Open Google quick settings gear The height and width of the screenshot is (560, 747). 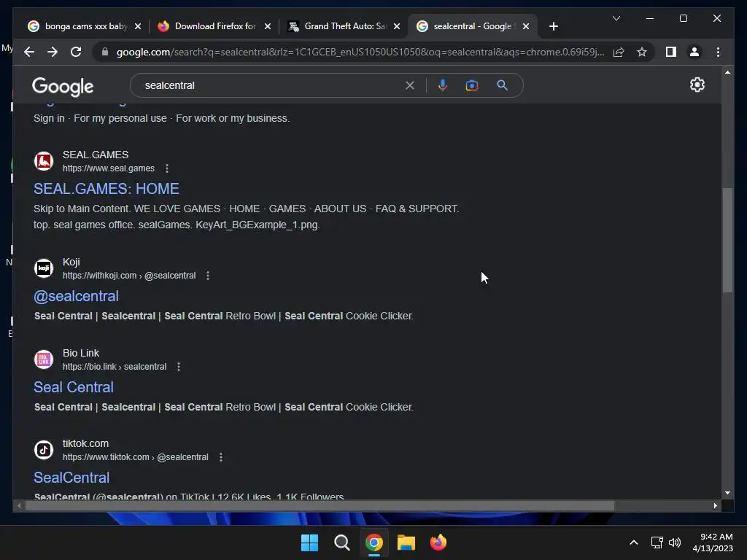(697, 85)
